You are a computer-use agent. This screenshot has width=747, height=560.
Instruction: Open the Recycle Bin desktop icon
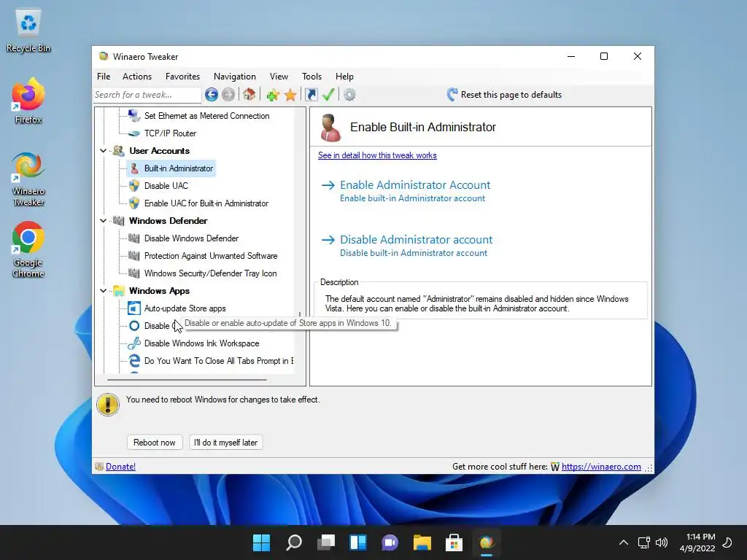coord(28,31)
